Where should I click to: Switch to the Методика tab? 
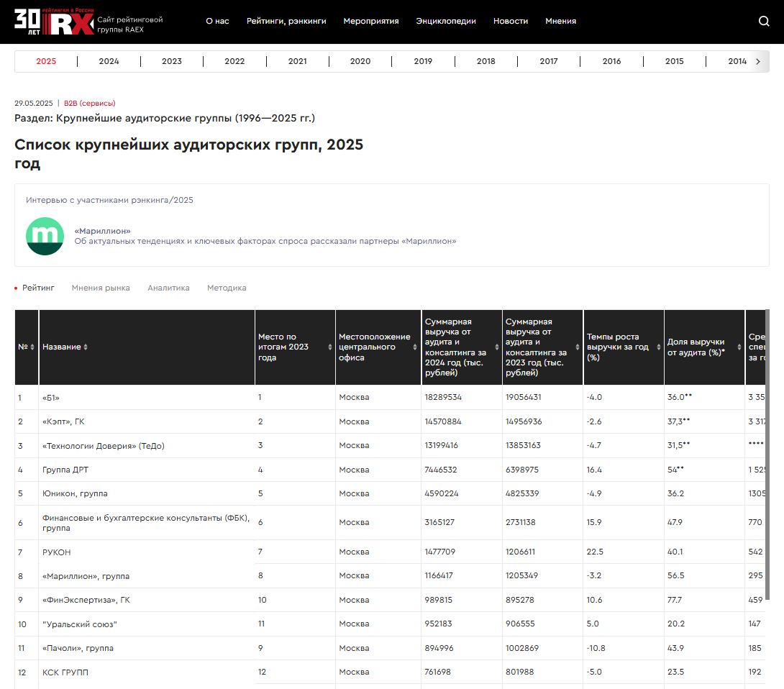pyautogui.click(x=227, y=288)
